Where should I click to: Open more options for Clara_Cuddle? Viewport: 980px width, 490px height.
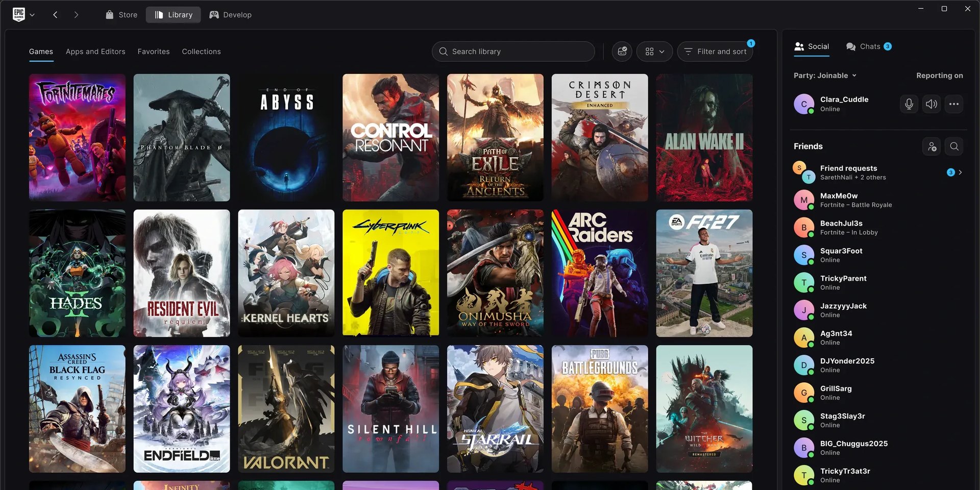click(x=954, y=104)
